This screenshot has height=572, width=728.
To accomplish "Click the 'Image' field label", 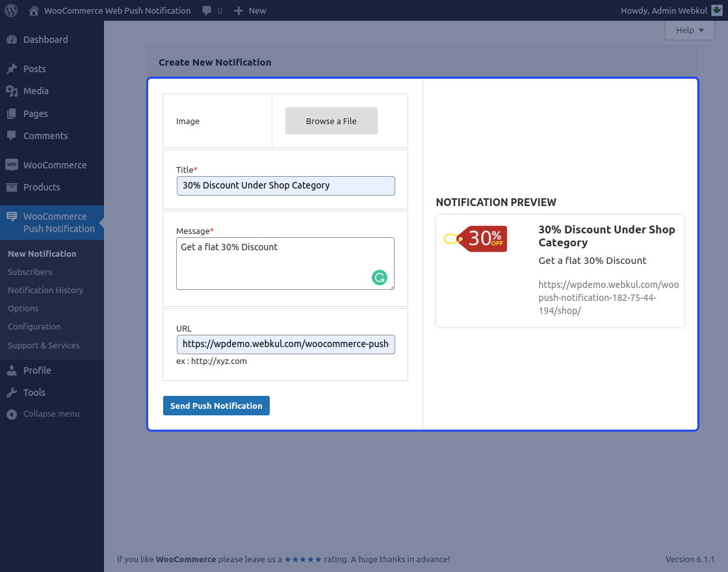I will click(x=188, y=121).
